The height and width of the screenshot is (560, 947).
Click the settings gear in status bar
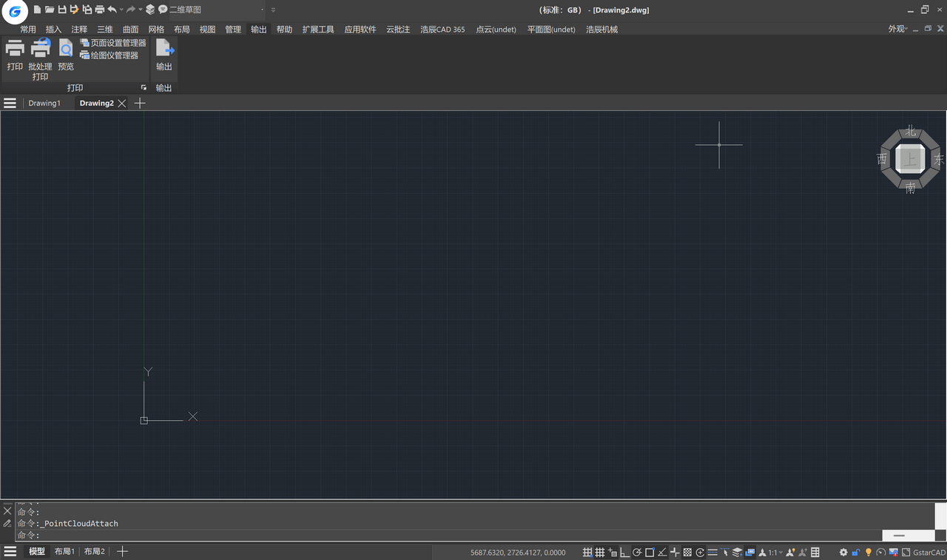(843, 553)
